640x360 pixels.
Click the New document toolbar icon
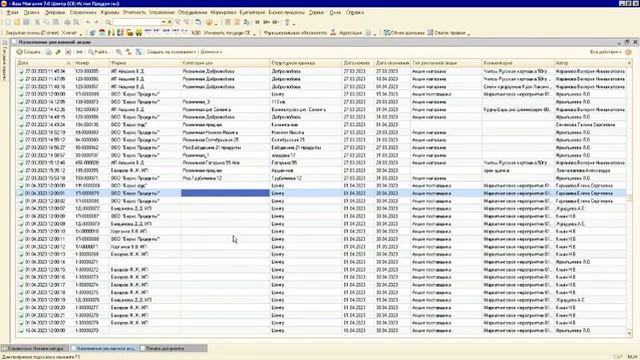tap(8, 22)
